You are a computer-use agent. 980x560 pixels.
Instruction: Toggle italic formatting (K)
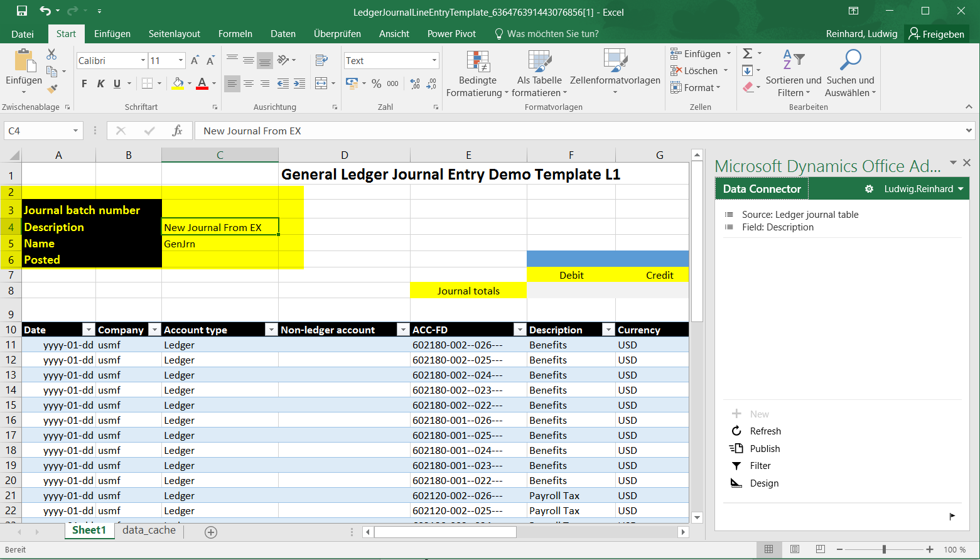100,83
